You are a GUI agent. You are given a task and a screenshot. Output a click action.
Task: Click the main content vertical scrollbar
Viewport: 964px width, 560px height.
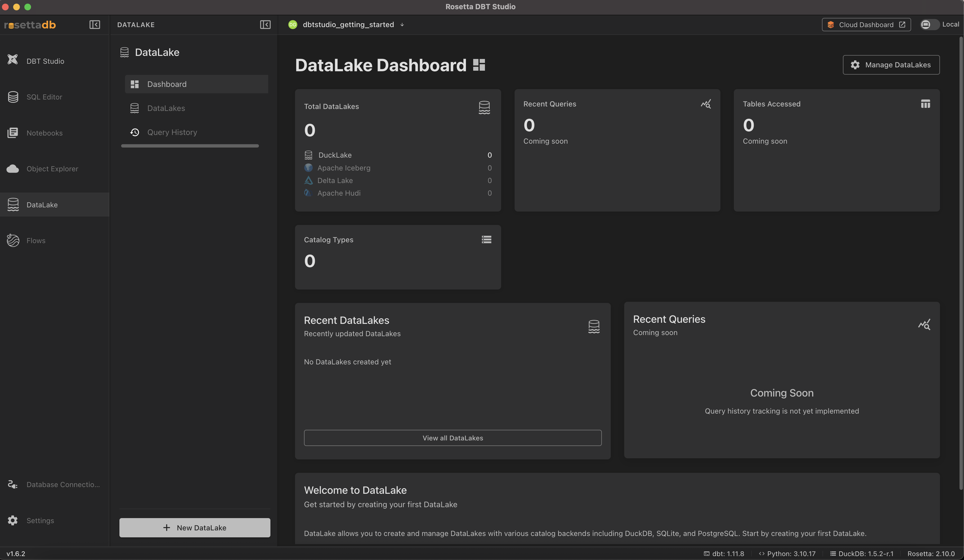coord(961,263)
